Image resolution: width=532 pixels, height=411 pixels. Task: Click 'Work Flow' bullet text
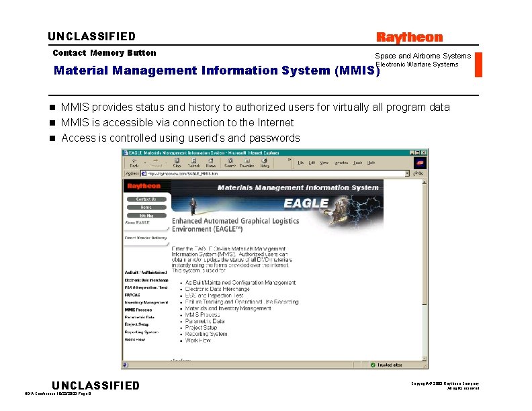(x=198, y=340)
